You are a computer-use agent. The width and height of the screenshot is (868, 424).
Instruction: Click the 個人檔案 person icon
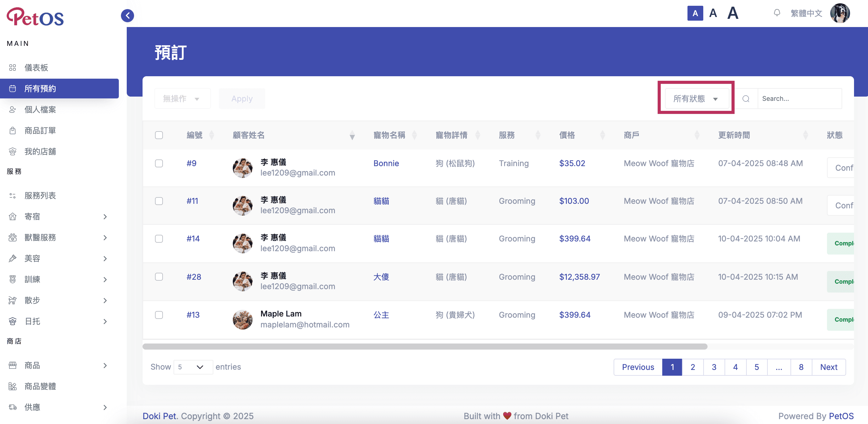12,109
